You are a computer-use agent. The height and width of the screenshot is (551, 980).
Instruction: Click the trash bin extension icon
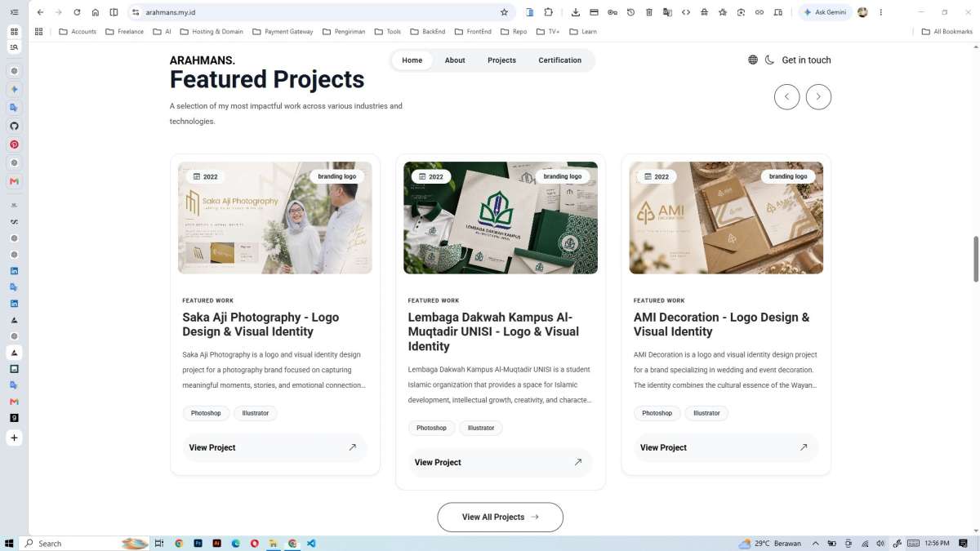coord(649,12)
